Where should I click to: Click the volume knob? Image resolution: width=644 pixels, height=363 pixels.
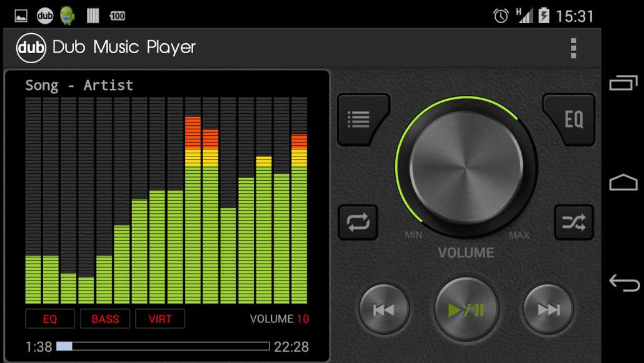466,167
